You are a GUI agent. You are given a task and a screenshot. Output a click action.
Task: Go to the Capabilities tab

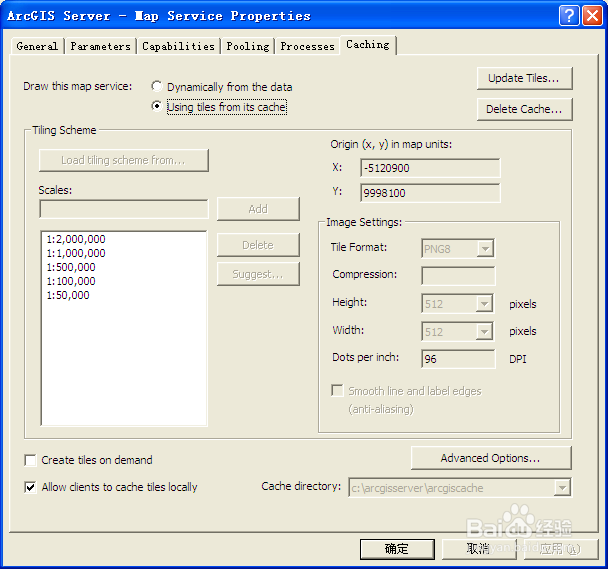click(178, 46)
